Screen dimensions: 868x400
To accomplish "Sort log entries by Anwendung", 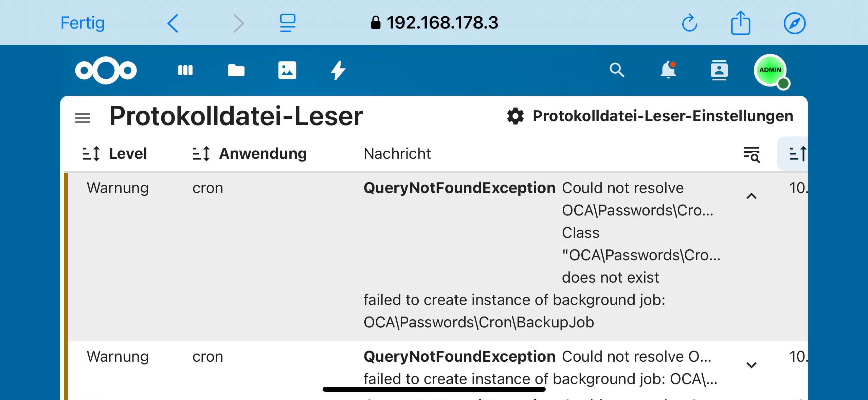I will pyautogui.click(x=250, y=154).
